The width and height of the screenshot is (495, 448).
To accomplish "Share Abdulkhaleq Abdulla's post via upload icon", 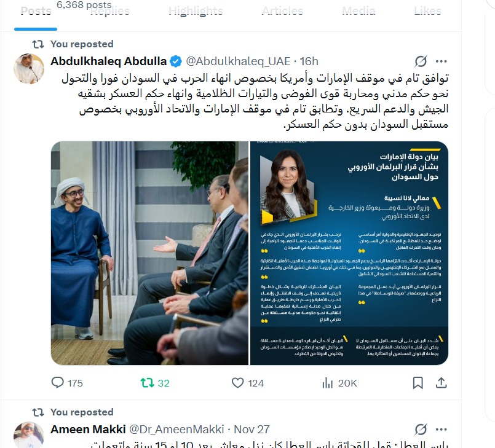I will point(442,383).
